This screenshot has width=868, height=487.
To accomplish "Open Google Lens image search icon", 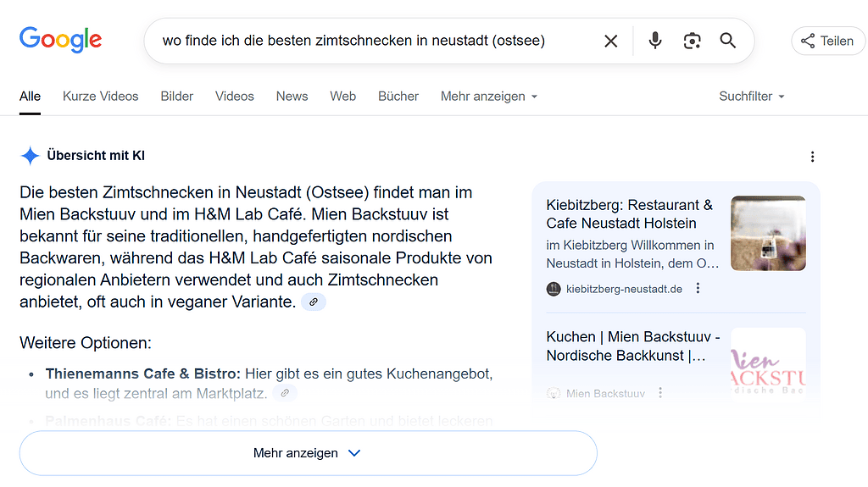I will point(692,41).
